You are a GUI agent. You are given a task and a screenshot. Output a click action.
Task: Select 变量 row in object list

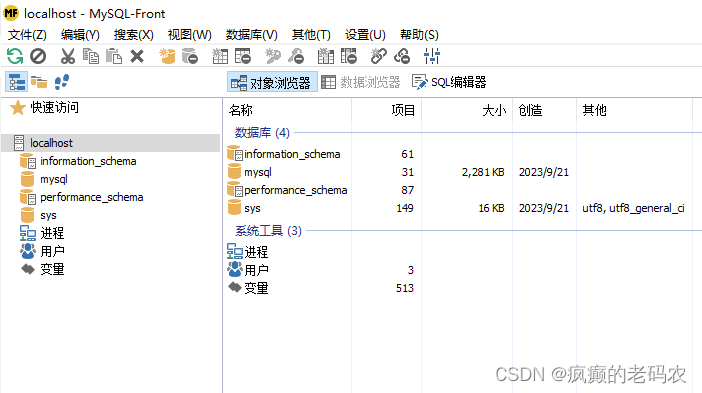tap(256, 288)
